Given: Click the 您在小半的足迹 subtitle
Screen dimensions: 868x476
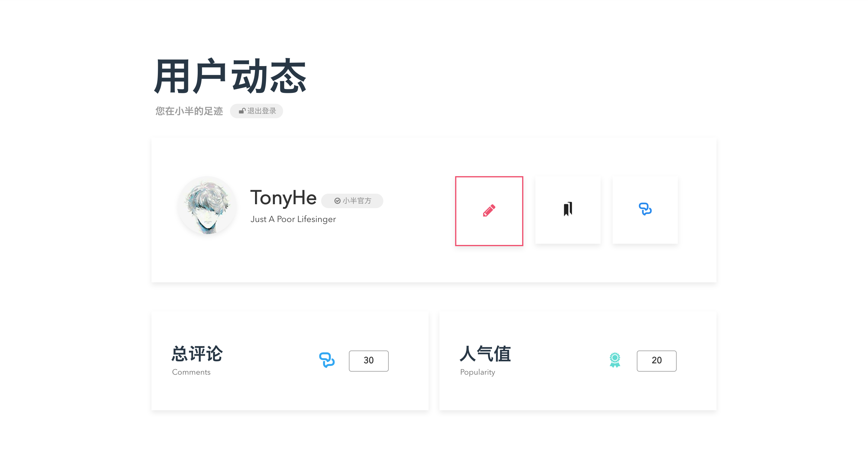Looking at the screenshot, I should tap(189, 111).
